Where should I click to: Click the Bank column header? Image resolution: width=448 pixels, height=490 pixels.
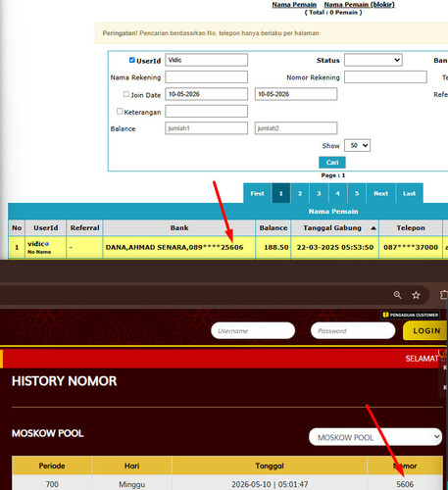point(179,228)
